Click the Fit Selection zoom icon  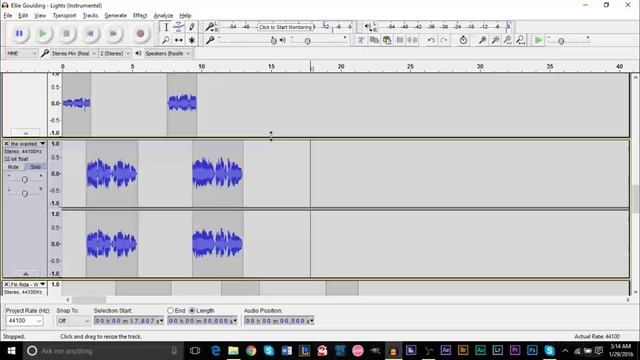(508, 40)
